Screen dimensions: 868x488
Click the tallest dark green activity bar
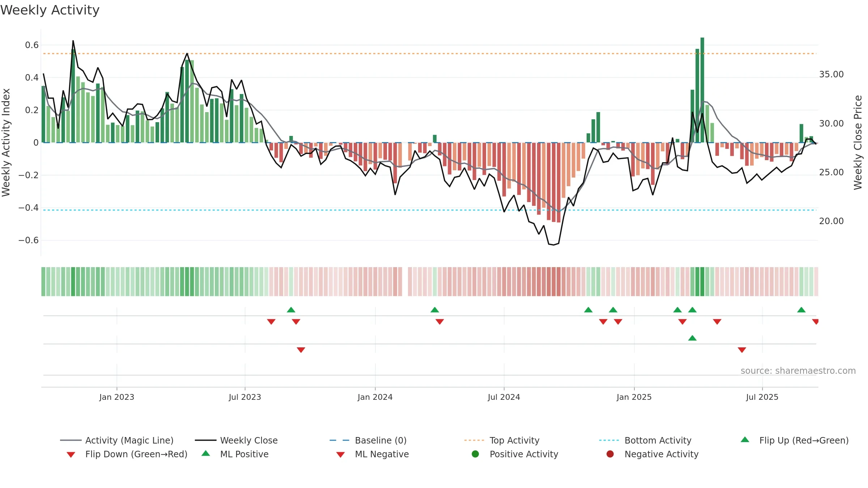coord(702,90)
